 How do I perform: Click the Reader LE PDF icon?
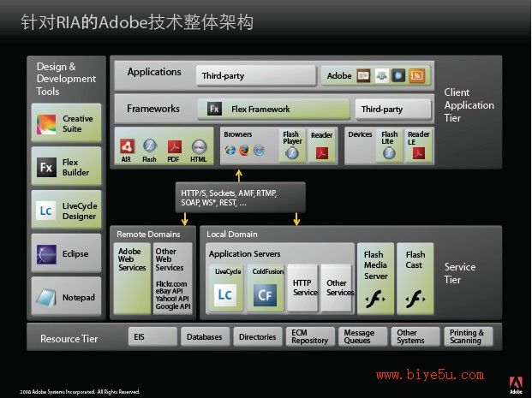point(419,153)
